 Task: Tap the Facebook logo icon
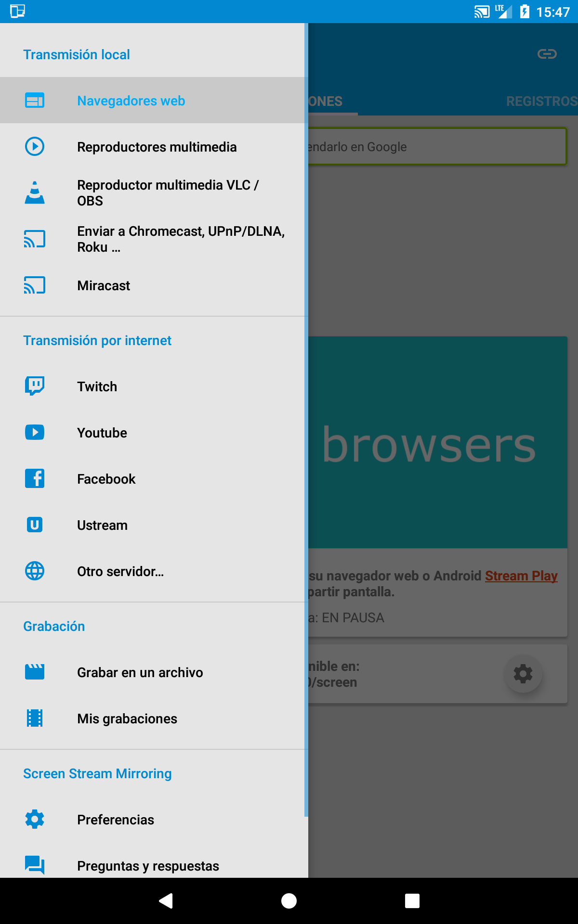click(x=35, y=478)
